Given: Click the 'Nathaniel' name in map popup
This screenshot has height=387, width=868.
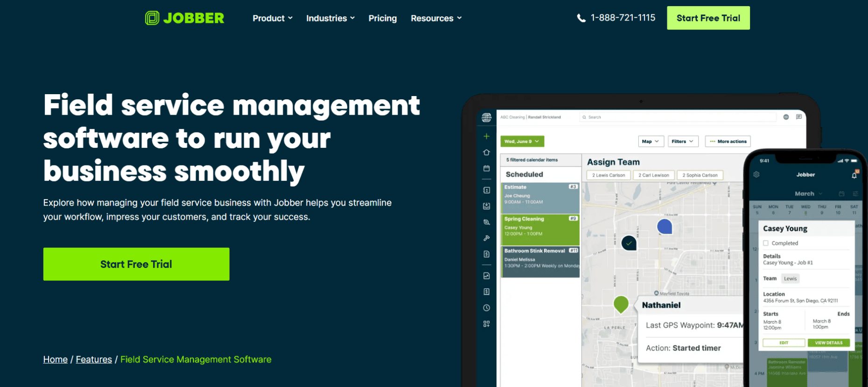Looking at the screenshot, I should tap(661, 305).
